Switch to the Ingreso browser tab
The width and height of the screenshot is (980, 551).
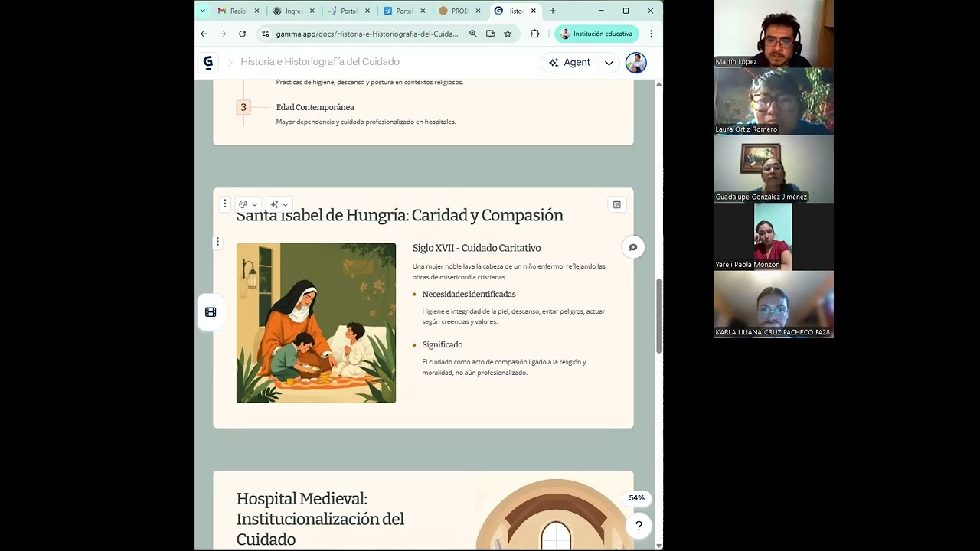294,11
